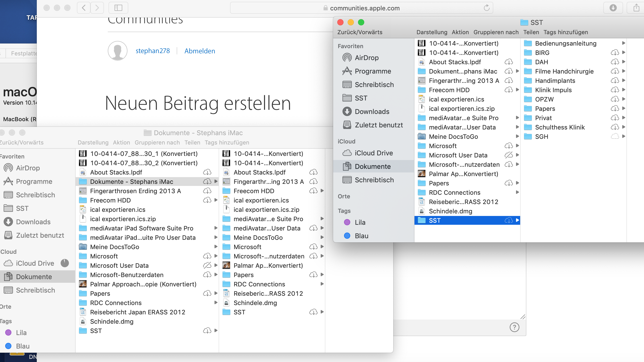Image resolution: width=644 pixels, height=362 pixels.
Task: Click Safari sidebar toggle button
Action: coord(118,8)
